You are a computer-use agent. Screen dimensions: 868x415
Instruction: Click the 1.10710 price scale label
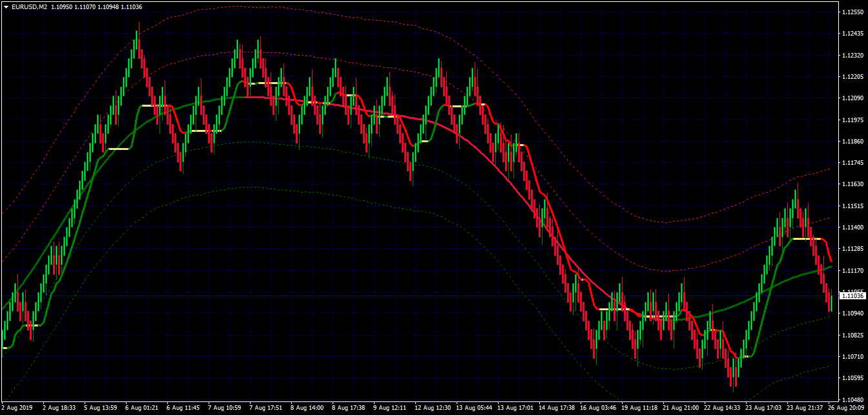click(x=852, y=356)
